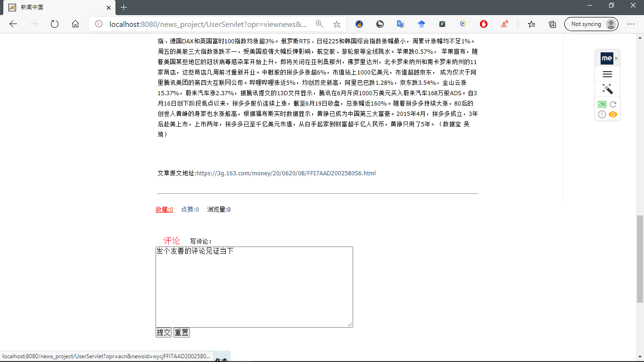This screenshot has height=362, width=644.
Task: Reset the comment form with 重置
Action: 182,333
